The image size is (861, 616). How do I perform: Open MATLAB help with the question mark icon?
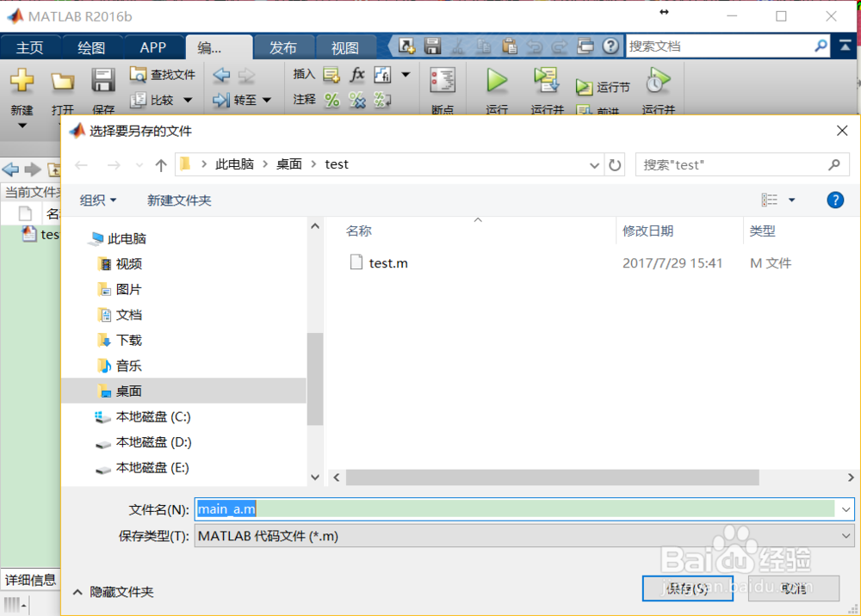[611, 46]
